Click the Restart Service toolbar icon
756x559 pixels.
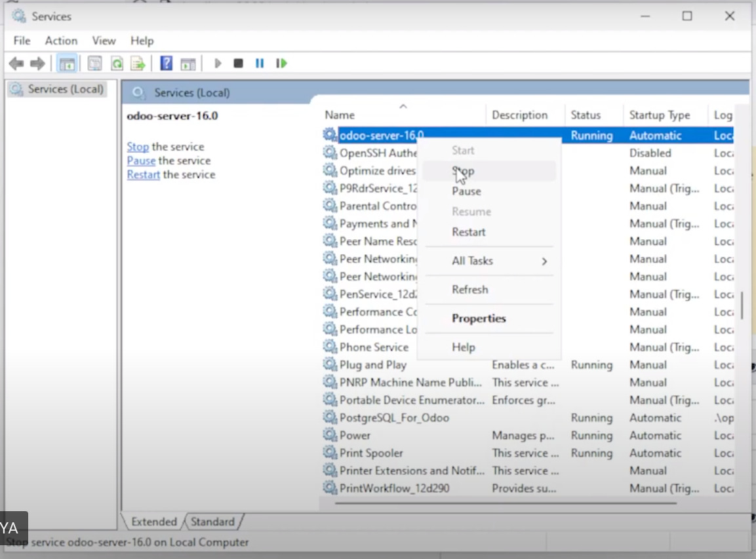[281, 64]
